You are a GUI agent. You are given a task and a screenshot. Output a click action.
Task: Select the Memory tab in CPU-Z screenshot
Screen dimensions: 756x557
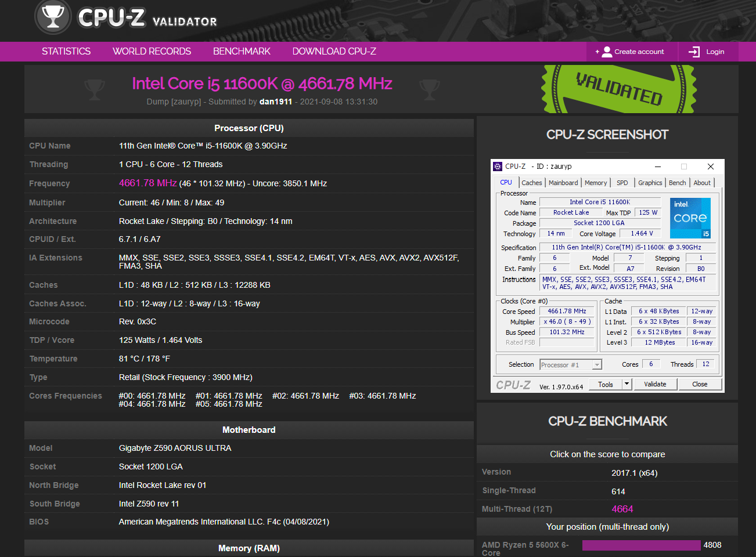(x=596, y=183)
